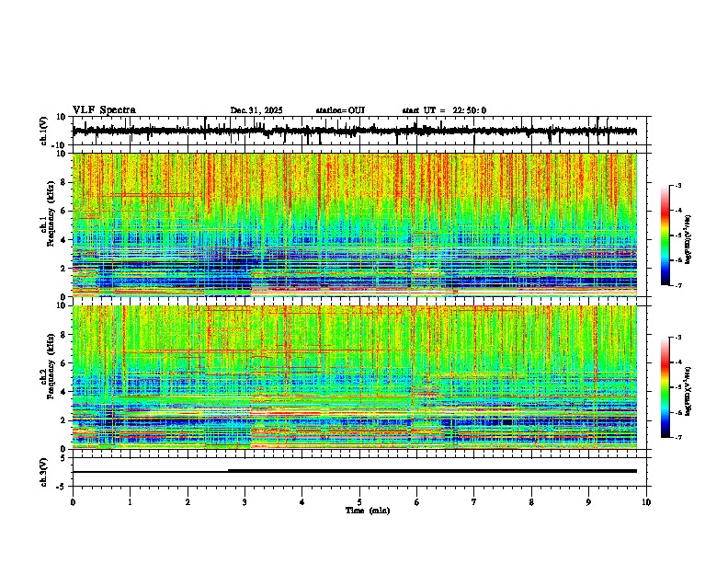Click the ch.1 spectrogram color scale bar
The image size is (728, 563).
(665, 236)
